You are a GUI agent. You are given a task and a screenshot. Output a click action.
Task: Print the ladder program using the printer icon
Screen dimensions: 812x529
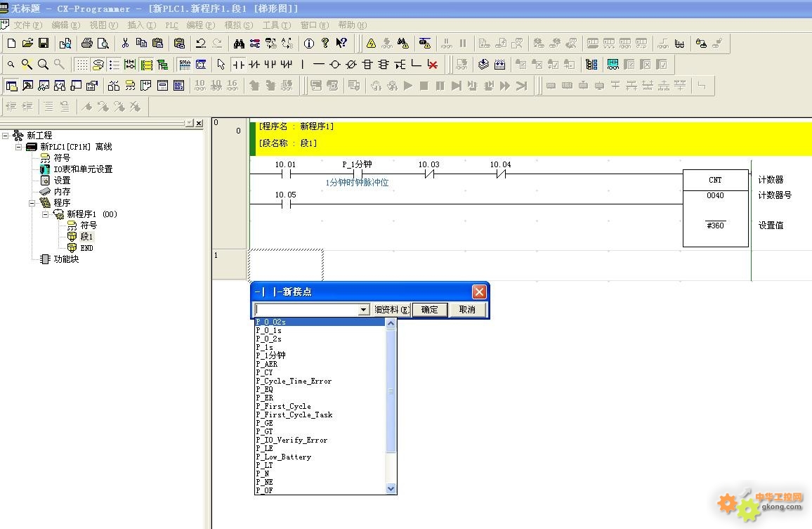point(86,43)
